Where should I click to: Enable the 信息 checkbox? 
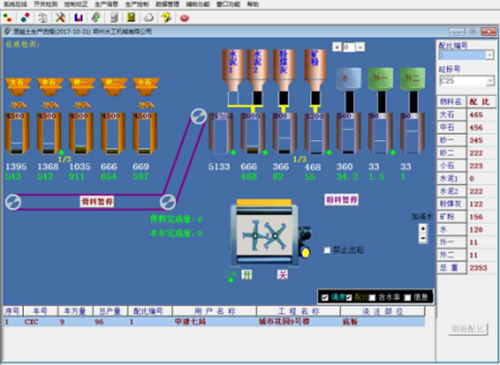pos(407,297)
